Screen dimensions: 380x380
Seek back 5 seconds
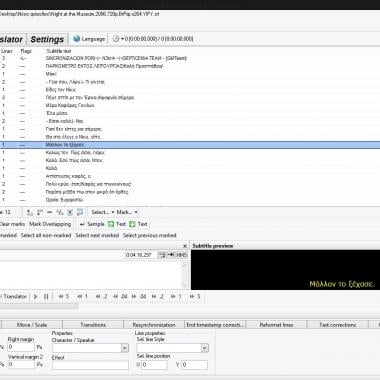(64, 297)
